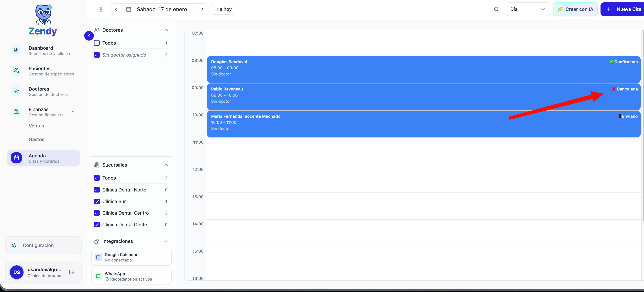Screen dimensions: 644x292
Task: Open Ventas under Finanzas
Action: (x=36, y=126)
